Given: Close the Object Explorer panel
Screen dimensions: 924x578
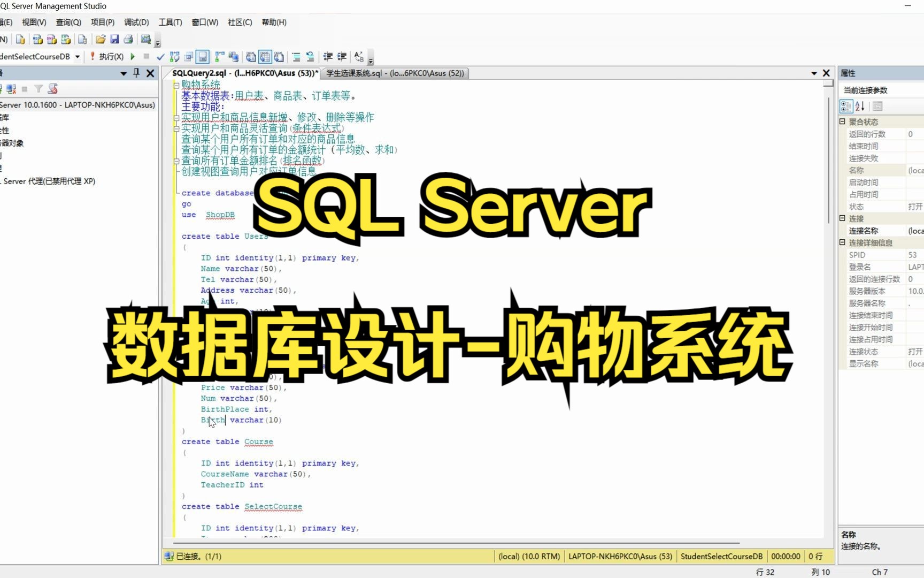Looking at the screenshot, I should pyautogui.click(x=150, y=73).
